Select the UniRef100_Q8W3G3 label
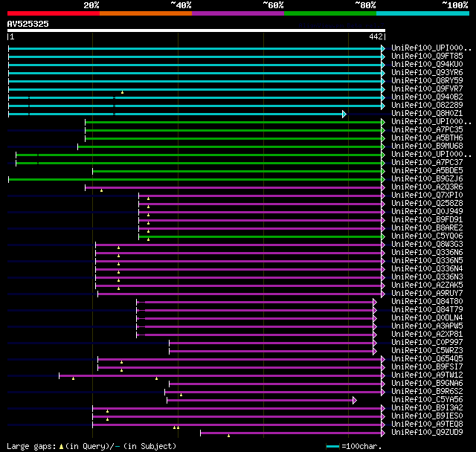The width and height of the screenshot is (476, 452). (427, 245)
